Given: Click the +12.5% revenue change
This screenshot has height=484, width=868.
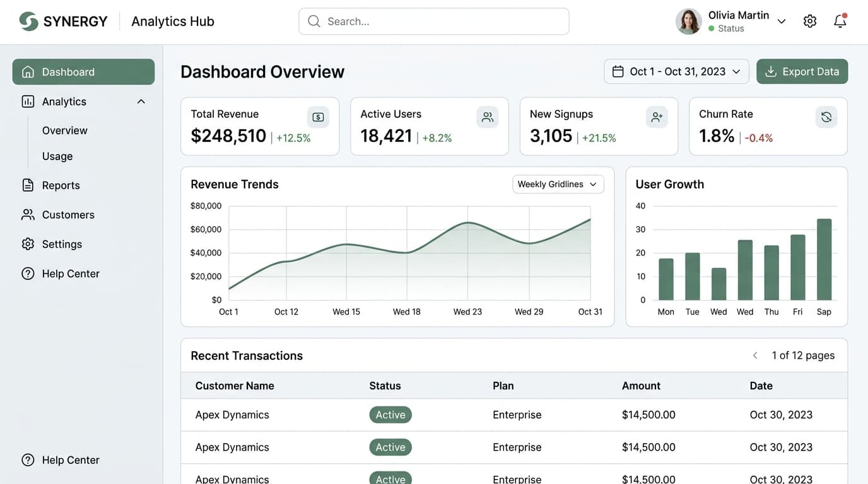Looking at the screenshot, I should click(x=293, y=138).
